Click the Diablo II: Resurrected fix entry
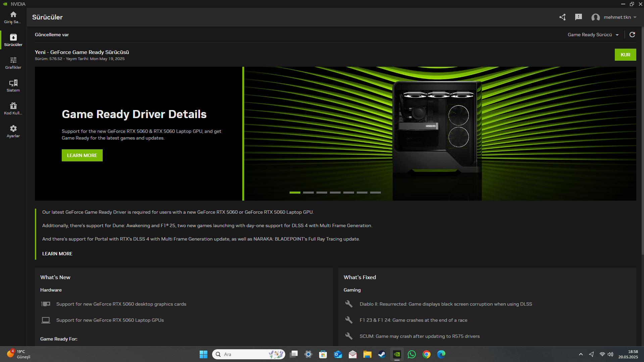 pyautogui.click(x=446, y=304)
